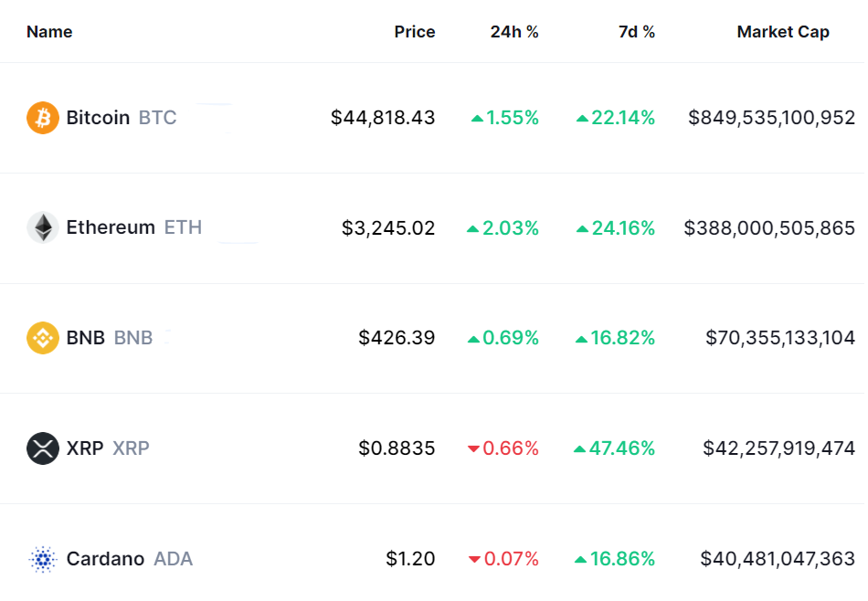Sort by the 7d % column header
The width and height of the screenshot is (868, 601).
point(637,32)
